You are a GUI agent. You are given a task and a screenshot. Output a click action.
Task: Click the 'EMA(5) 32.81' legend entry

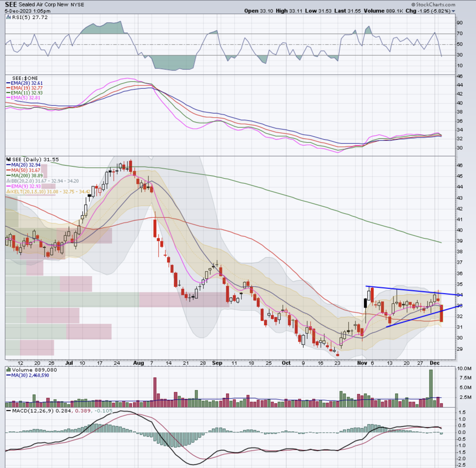click(x=23, y=98)
